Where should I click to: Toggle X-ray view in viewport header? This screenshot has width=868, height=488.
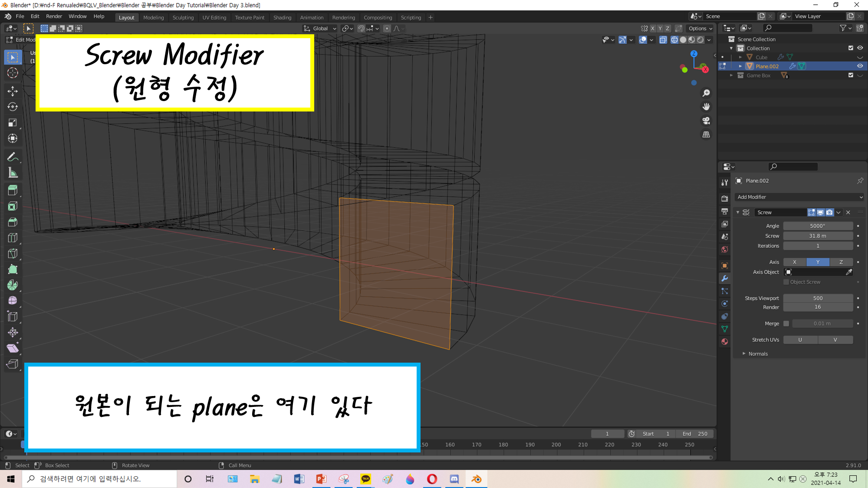pyautogui.click(x=663, y=40)
